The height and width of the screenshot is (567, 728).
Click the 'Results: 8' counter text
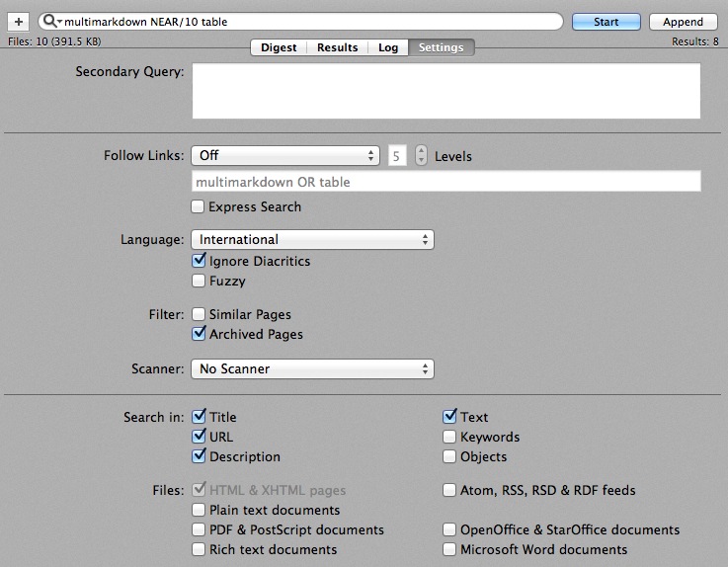695,41
